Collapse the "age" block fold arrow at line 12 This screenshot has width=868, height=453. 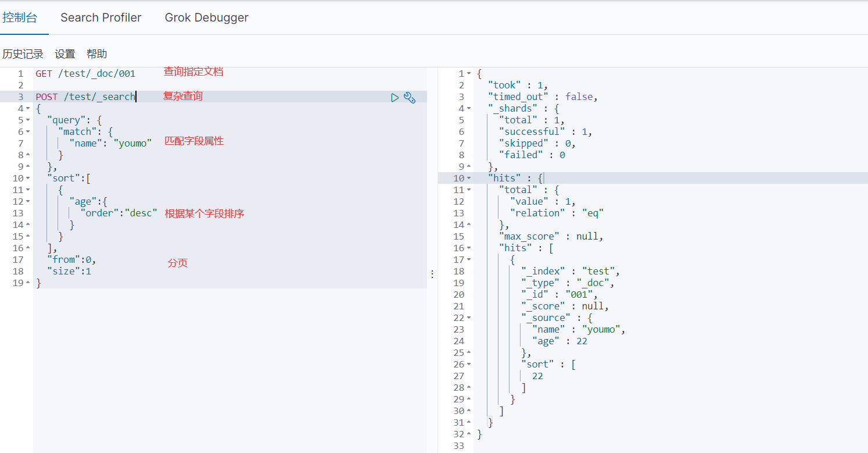[x=28, y=202]
